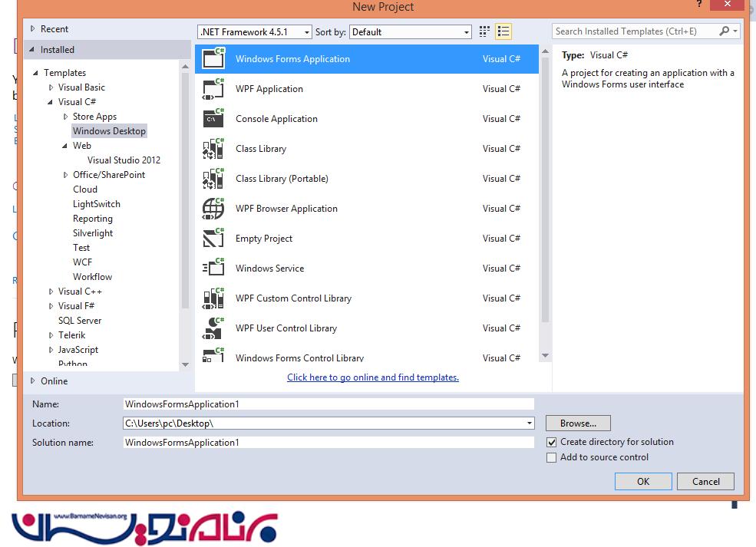The height and width of the screenshot is (547, 756).
Task: Click the tree pane scroll up arrow
Action: (x=185, y=67)
